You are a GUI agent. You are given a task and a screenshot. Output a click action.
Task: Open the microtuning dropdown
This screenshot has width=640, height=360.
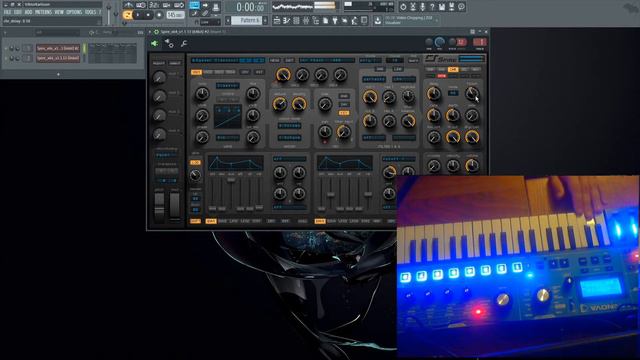[x=166, y=156]
